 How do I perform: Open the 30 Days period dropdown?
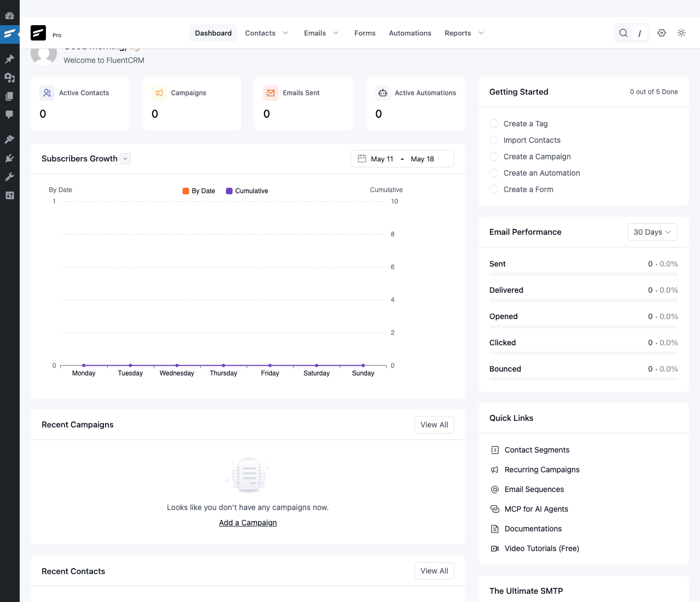tap(652, 232)
